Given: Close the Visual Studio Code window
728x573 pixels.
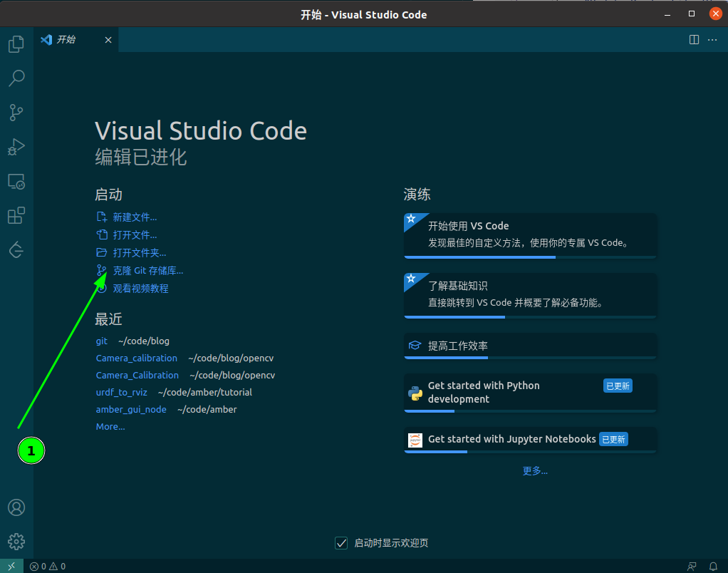Looking at the screenshot, I should point(715,14).
